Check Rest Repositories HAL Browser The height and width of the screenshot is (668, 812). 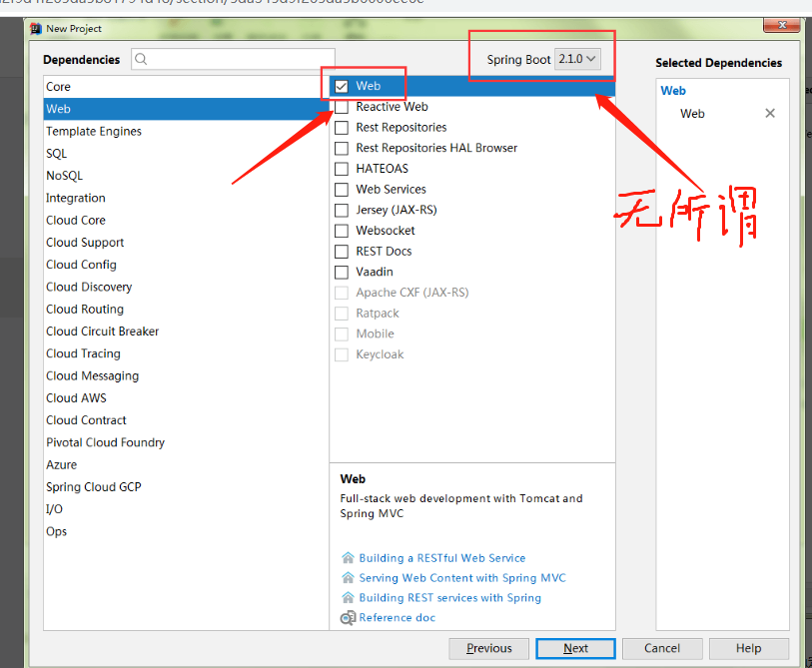click(x=342, y=148)
